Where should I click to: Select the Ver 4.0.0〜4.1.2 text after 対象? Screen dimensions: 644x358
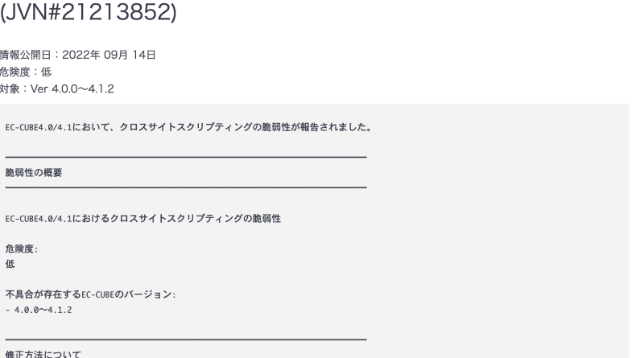[x=72, y=88]
